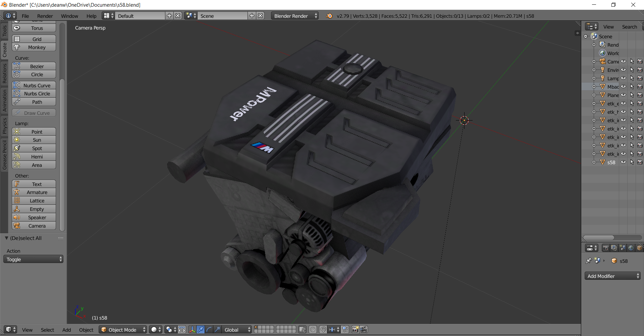Click the OpenGL render image icon
This screenshot has width=644, height=336.
[355, 330]
